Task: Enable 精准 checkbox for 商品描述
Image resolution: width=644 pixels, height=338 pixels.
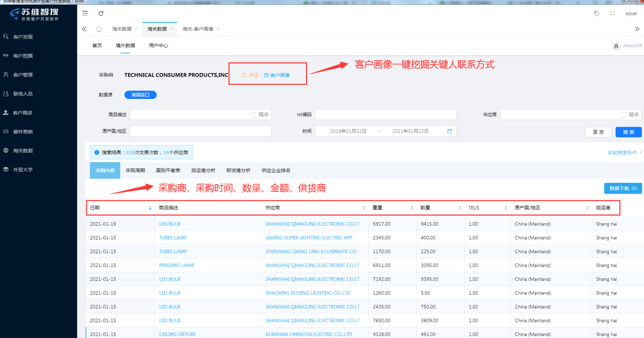Action: [x=253, y=115]
